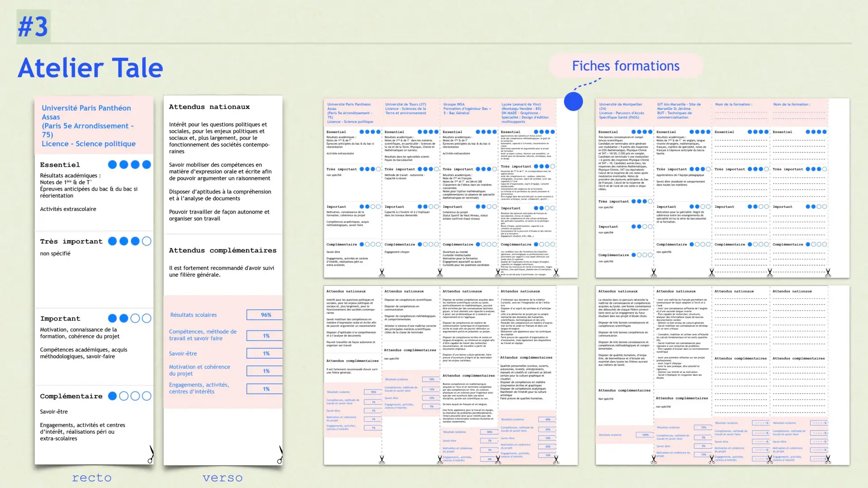Image resolution: width=868 pixels, height=488 pixels.
Task: Click rightmost scissors icon on top-left fiches sheet
Action: tap(556, 273)
